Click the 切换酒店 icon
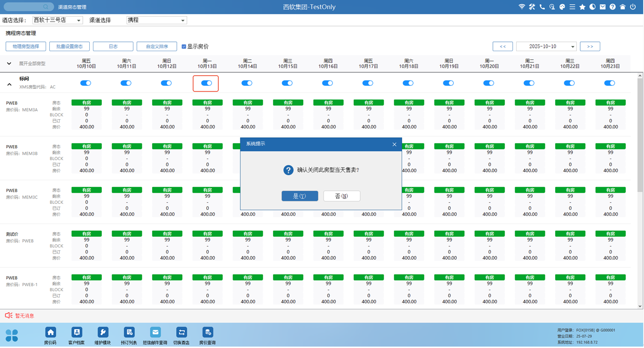Screen dimensions: 644x348 [181, 332]
